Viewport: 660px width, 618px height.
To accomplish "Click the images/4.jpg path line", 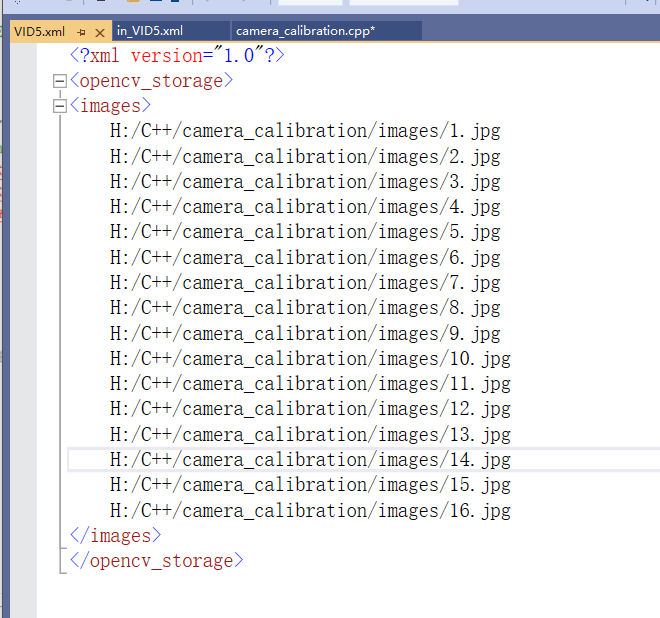I will 305,207.
